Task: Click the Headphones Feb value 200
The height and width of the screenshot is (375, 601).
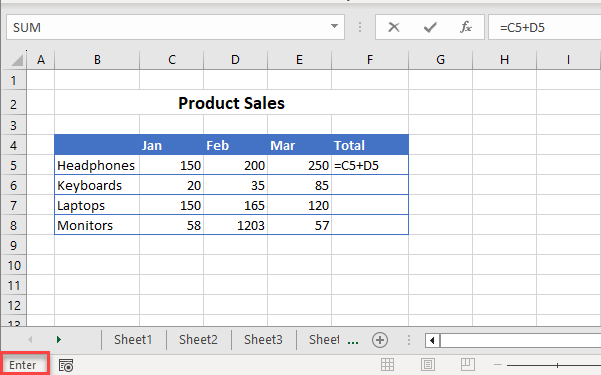Action: tap(235, 165)
